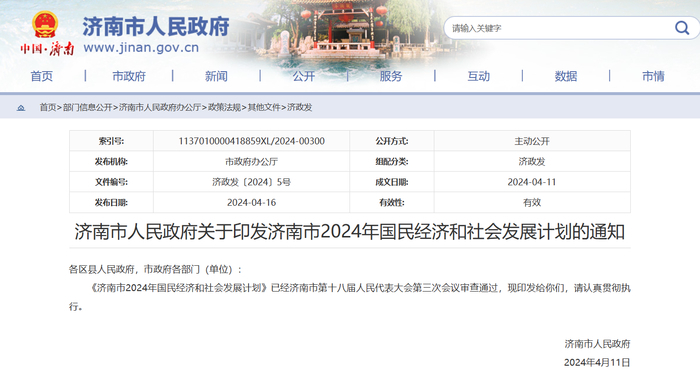Open 济政发 breadcrumb link
Image resolution: width=700 pixels, height=373 pixels.
pos(300,107)
